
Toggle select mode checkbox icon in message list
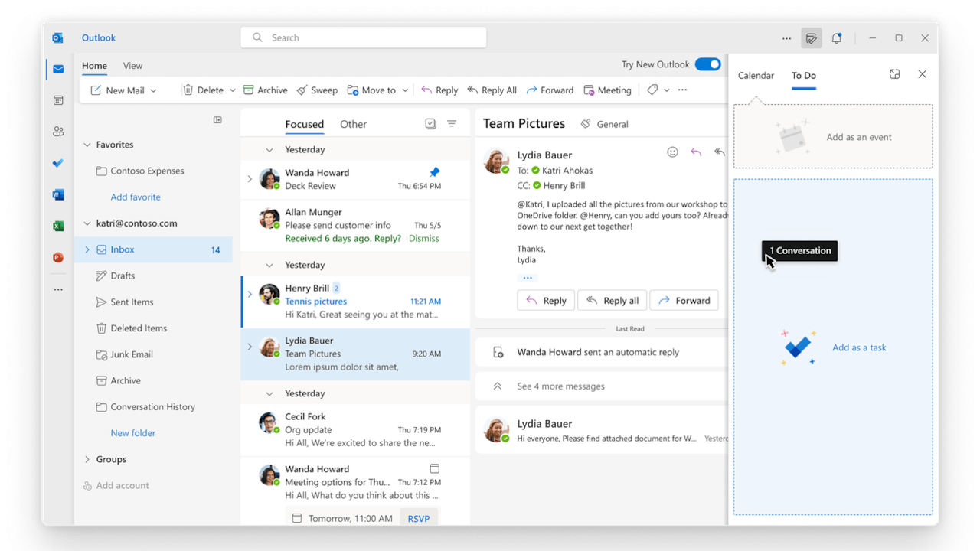point(430,124)
